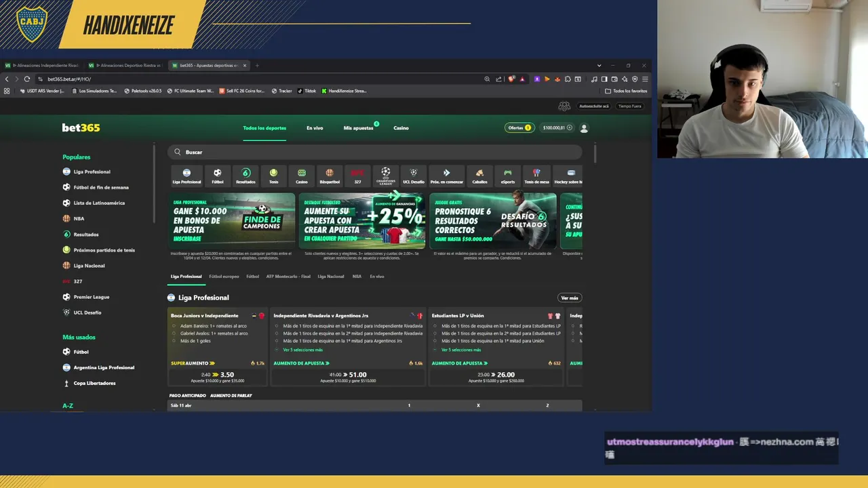868x488 pixels.
Task: Open the Próx. en comenzar tile
Action: (x=446, y=176)
